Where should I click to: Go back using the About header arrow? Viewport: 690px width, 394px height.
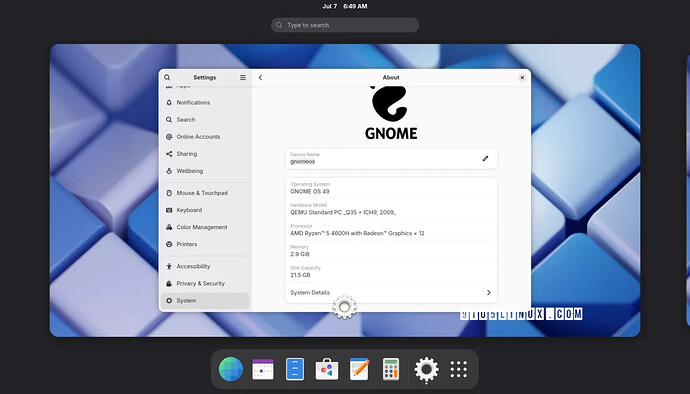pyautogui.click(x=261, y=77)
